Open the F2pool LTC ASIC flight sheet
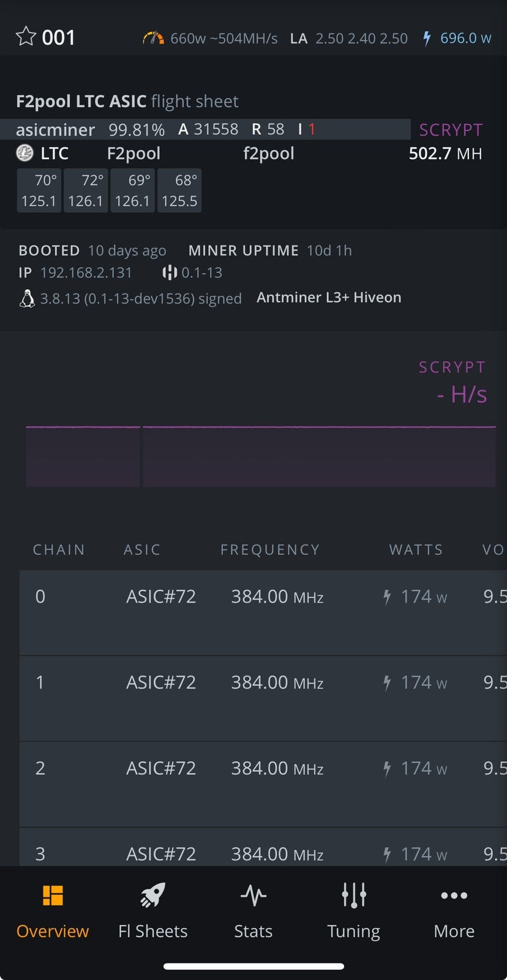Screen dimensions: 507x980 [x=127, y=101]
